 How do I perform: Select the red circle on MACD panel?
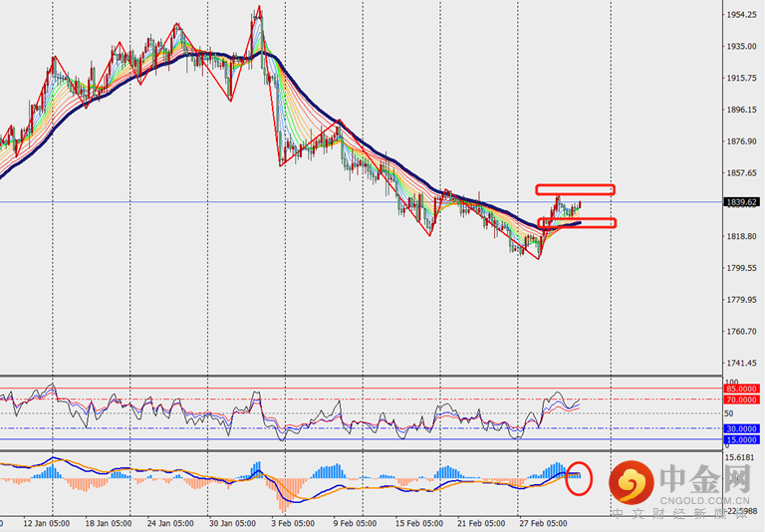(x=578, y=478)
